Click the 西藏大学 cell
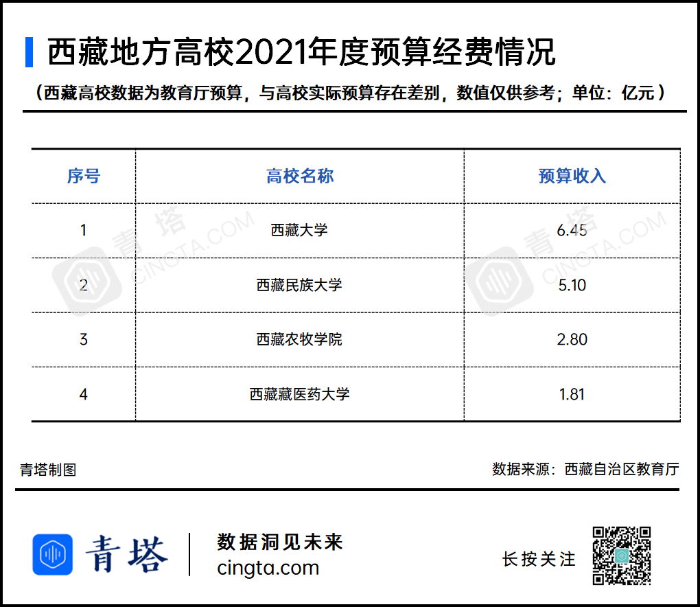This screenshot has width=700, height=607. coord(300,231)
